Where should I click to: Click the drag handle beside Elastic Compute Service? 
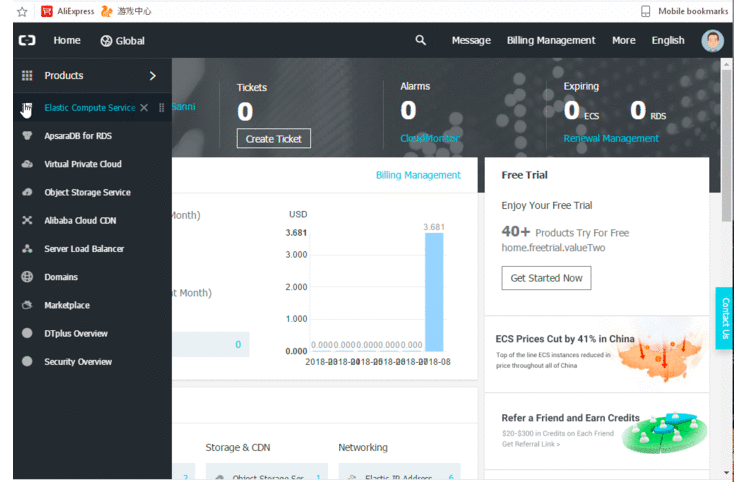[x=161, y=108]
